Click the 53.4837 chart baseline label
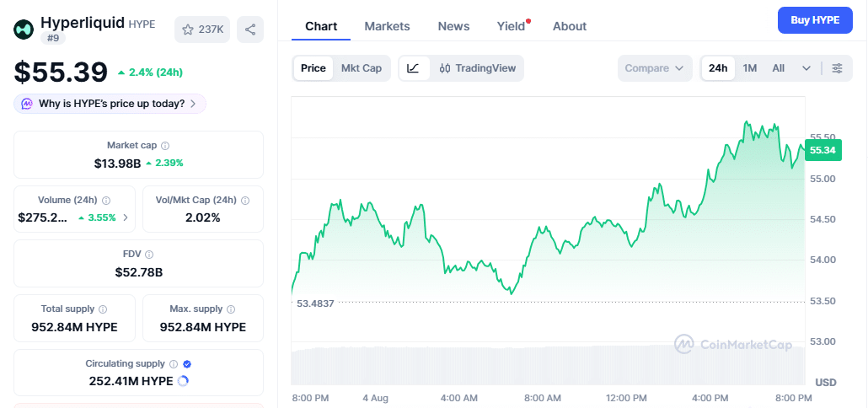The height and width of the screenshot is (408, 868). 315,303
